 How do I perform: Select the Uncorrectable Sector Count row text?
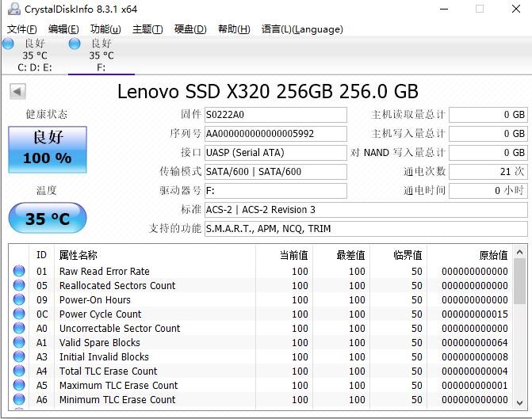(120, 328)
